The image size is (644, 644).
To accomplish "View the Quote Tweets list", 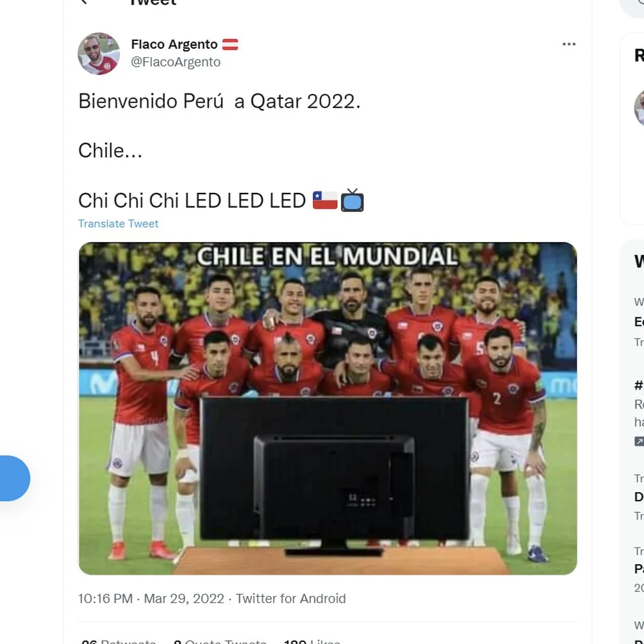I will (220, 641).
